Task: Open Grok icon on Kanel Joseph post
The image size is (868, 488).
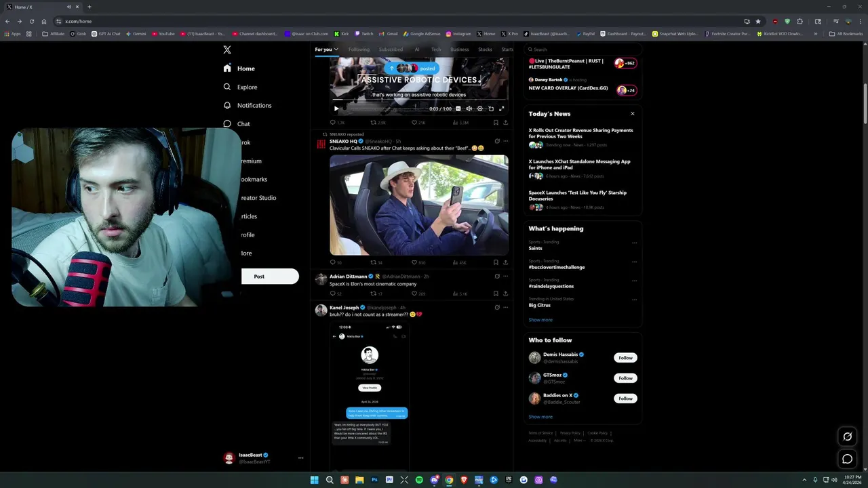Action: (x=497, y=307)
